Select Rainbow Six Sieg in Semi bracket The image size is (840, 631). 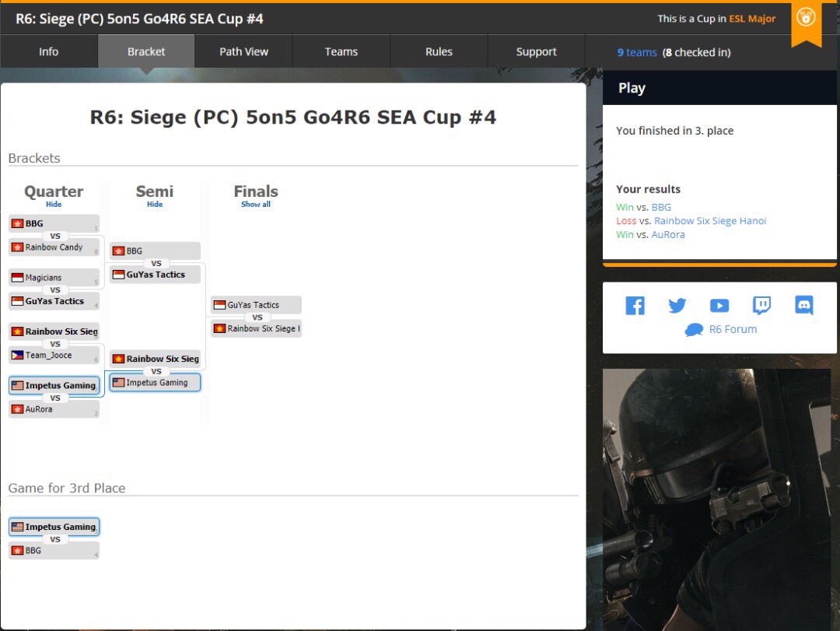[155, 359]
